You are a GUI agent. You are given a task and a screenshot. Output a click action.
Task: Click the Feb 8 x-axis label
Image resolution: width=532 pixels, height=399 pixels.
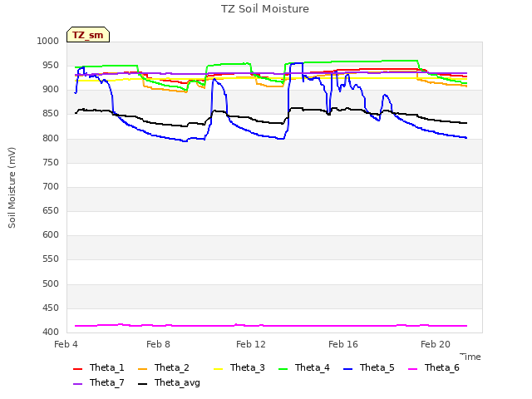(159, 344)
